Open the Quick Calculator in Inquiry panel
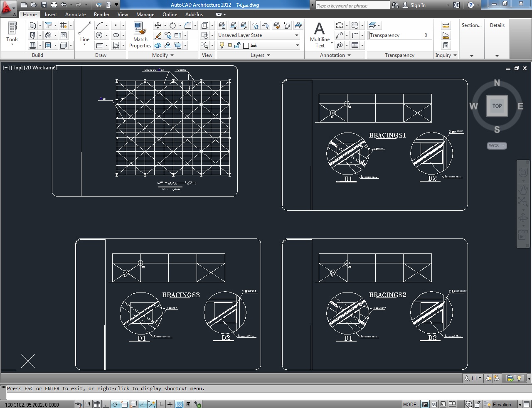The height and width of the screenshot is (408, 532). [446, 45]
